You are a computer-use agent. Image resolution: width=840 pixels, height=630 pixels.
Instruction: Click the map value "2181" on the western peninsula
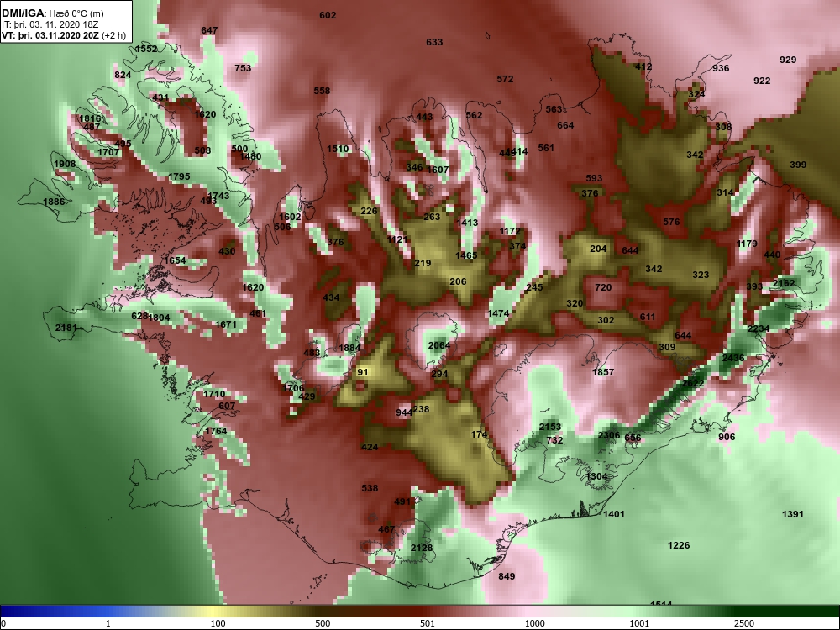(66, 328)
